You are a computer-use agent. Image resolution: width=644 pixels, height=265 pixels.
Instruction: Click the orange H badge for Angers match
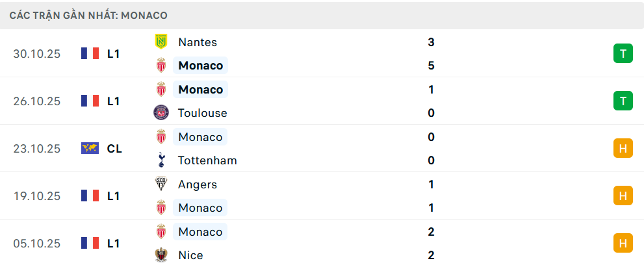[x=623, y=196]
